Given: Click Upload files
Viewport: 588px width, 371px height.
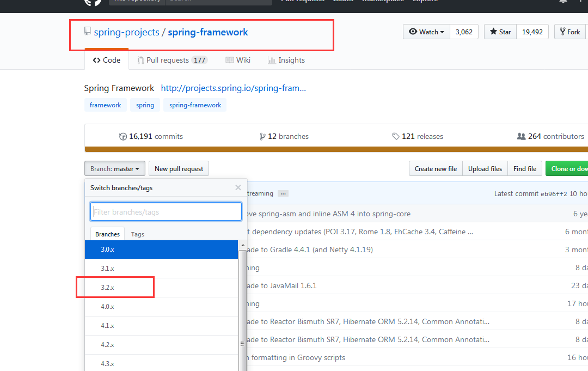Looking at the screenshot, I should [485, 169].
